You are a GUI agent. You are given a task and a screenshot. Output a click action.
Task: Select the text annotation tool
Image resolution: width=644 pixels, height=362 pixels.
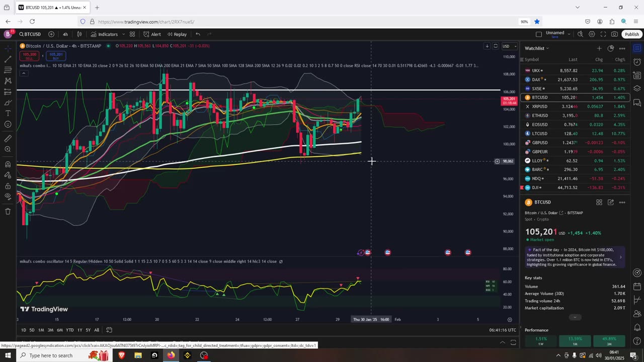tap(8, 113)
